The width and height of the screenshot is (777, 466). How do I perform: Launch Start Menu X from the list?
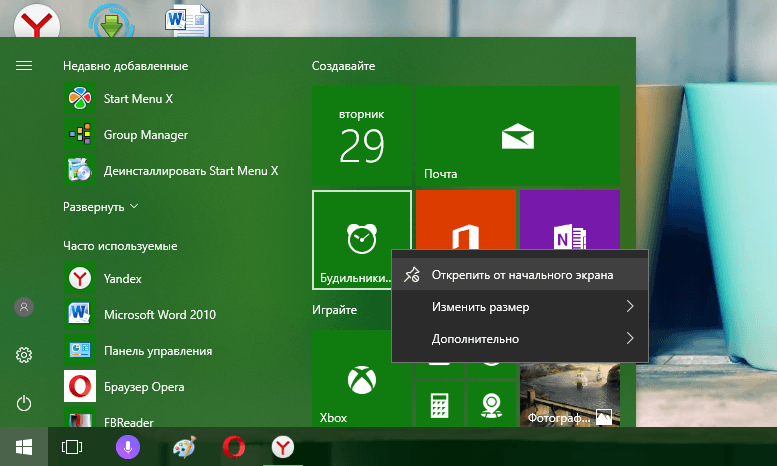pos(138,99)
